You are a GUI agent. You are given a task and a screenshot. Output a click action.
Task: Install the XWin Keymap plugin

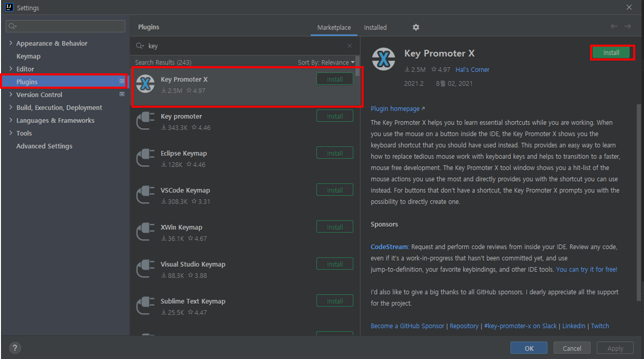(x=335, y=227)
